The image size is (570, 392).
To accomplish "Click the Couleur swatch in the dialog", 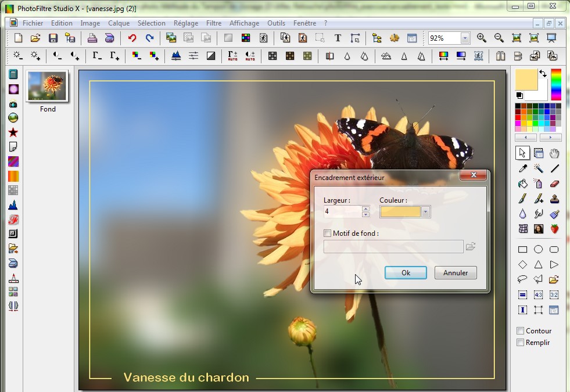I will 400,211.
